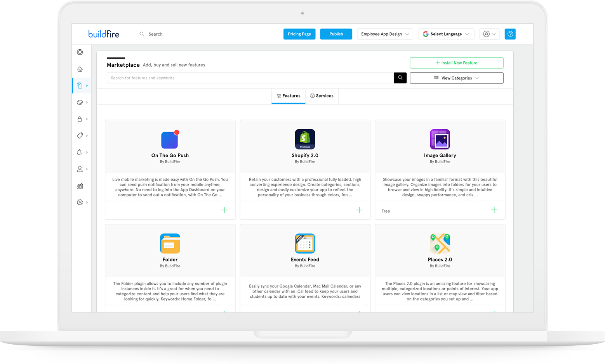Open the design palette sidebar icon
The image size is (605, 364).
[80, 102]
